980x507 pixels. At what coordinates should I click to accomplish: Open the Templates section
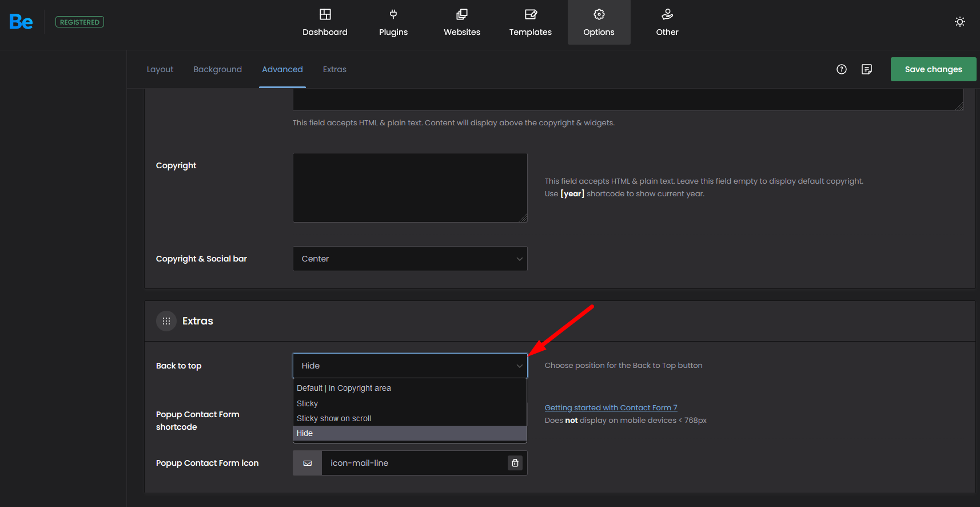pyautogui.click(x=531, y=22)
